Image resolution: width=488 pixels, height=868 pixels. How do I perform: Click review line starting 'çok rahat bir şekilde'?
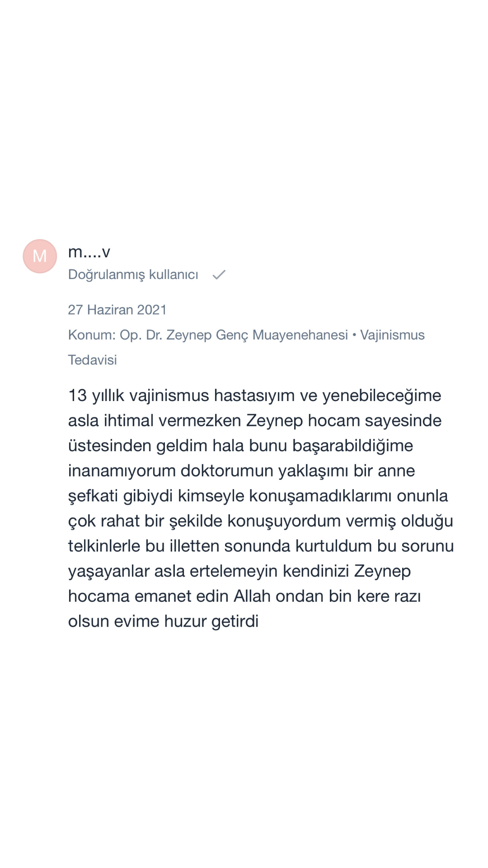[260, 521]
